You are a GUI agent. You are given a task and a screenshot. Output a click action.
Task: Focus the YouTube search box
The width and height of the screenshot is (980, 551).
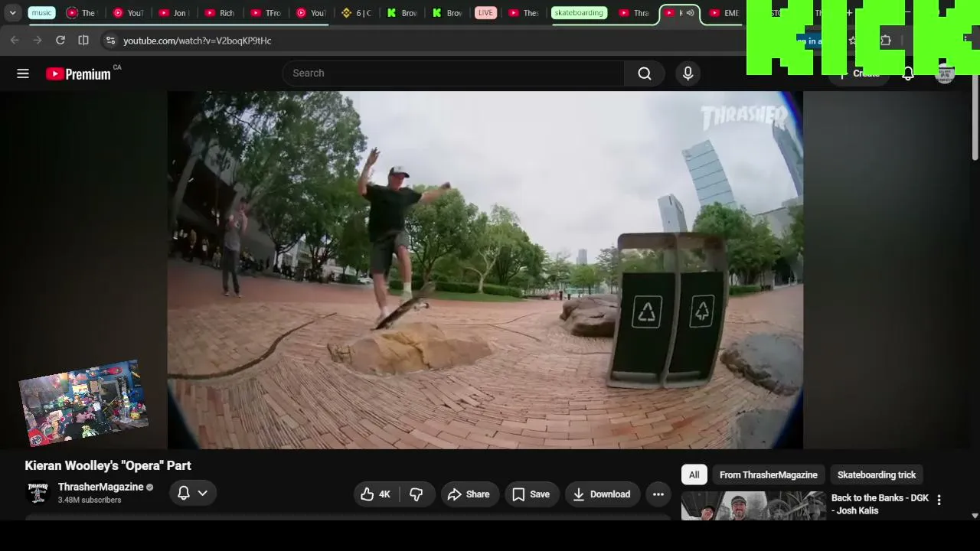pos(453,73)
